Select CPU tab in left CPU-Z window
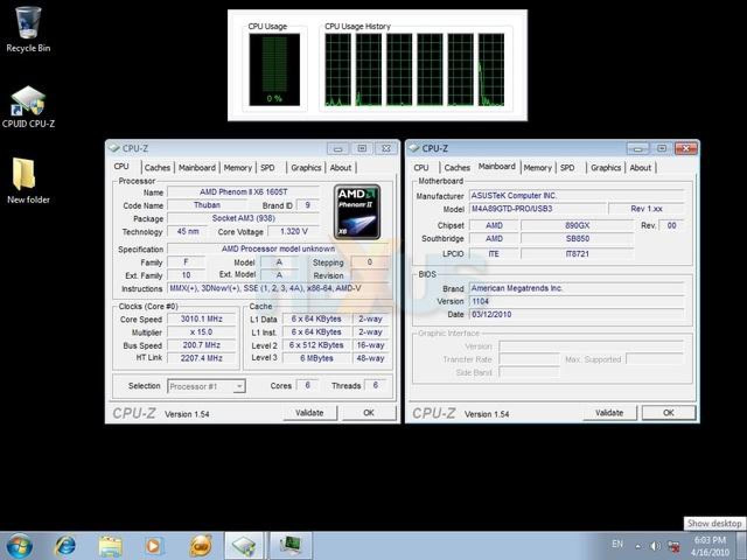The height and width of the screenshot is (560, 747). 121,166
